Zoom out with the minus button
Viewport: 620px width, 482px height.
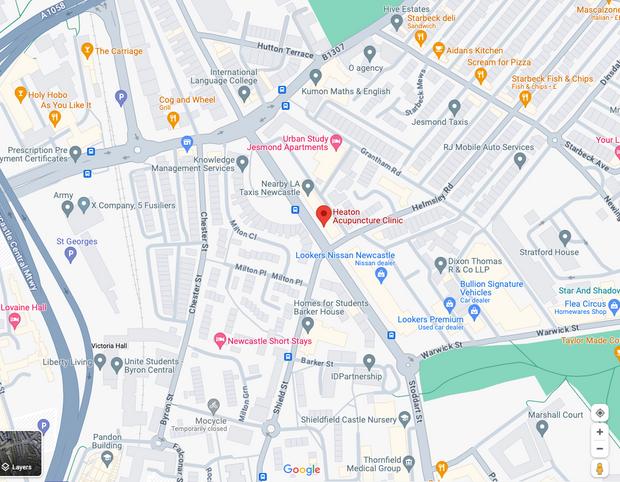click(599, 449)
